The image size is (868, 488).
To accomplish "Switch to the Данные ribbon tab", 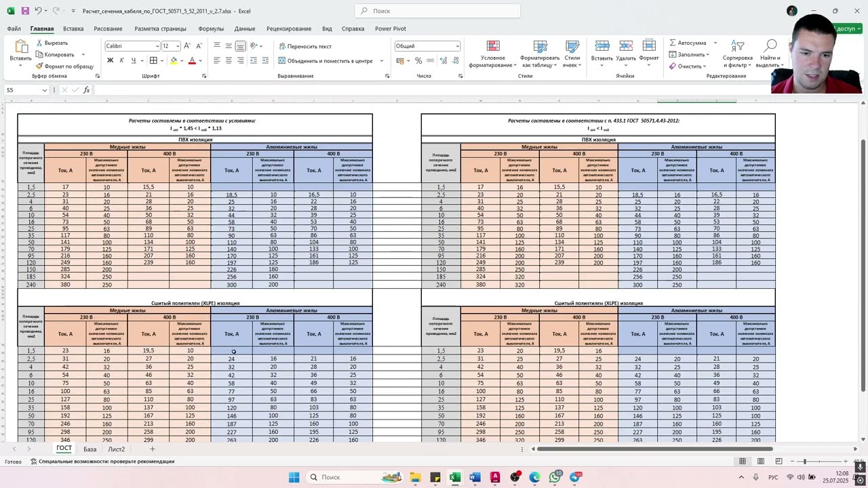I will pos(245,28).
